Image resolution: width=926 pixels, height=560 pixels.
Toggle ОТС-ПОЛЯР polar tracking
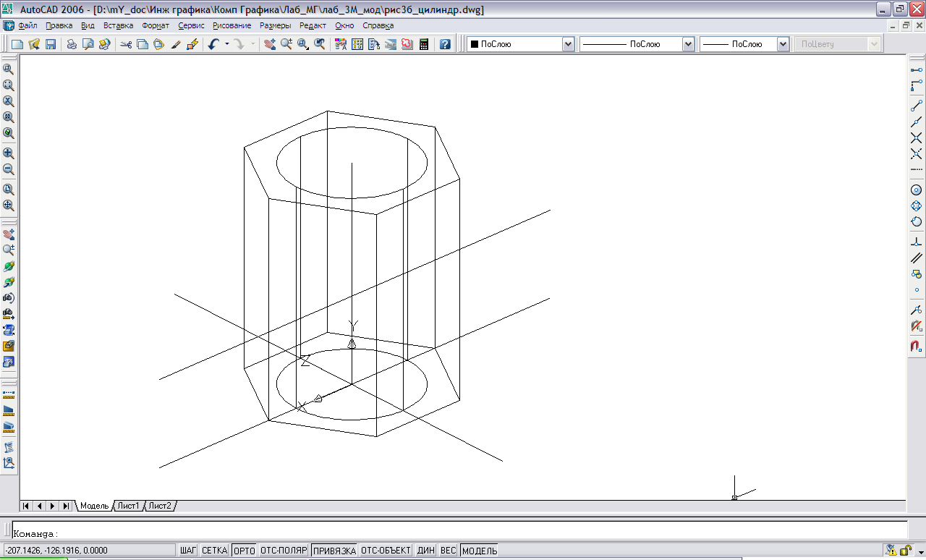(284, 551)
